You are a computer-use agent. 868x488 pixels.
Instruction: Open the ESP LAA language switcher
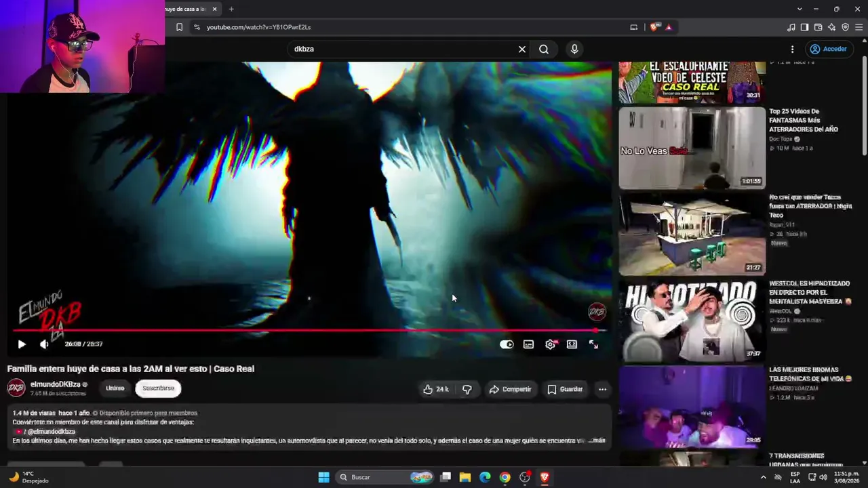pos(795,477)
